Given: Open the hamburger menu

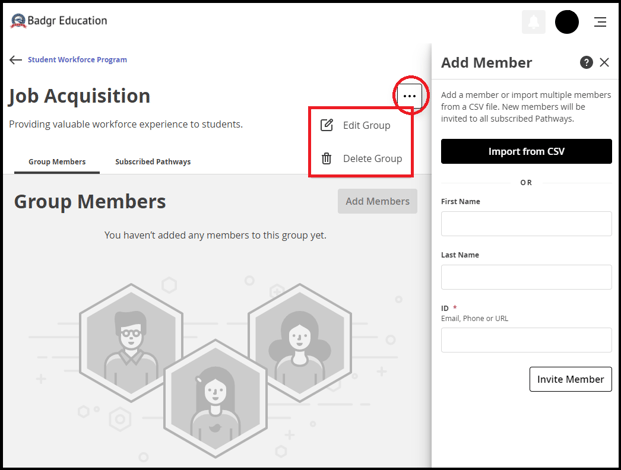Looking at the screenshot, I should (x=600, y=22).
